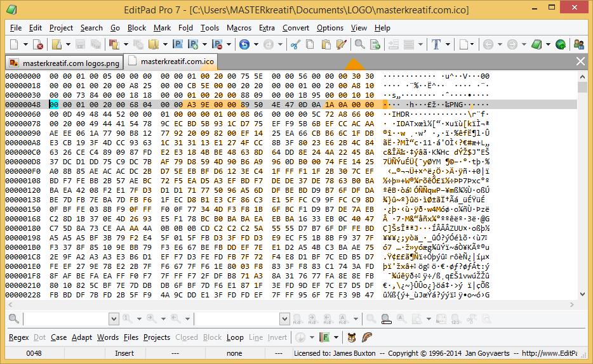This screenshot has width=593, height=364.
Task: Create a new blank file icon
Action: 14,44
